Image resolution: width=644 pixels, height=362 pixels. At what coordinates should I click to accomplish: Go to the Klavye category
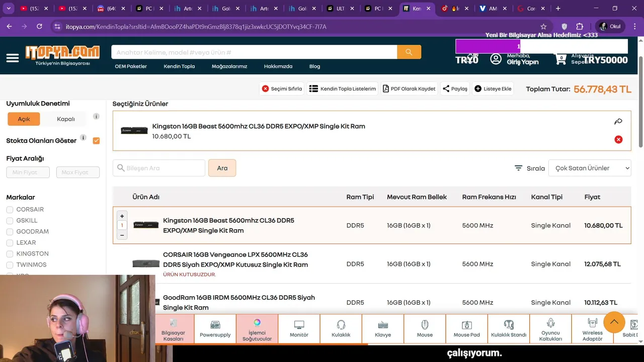pyautogui.click(x=383, y=329)
